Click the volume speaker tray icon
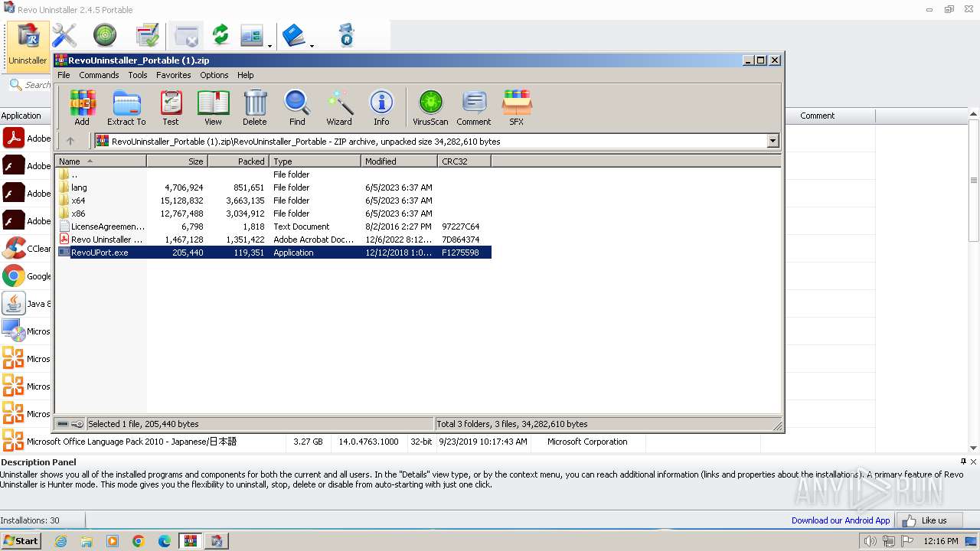Image resolution: width=980 pixels, height=551 pixels. (x=870, y=541)
